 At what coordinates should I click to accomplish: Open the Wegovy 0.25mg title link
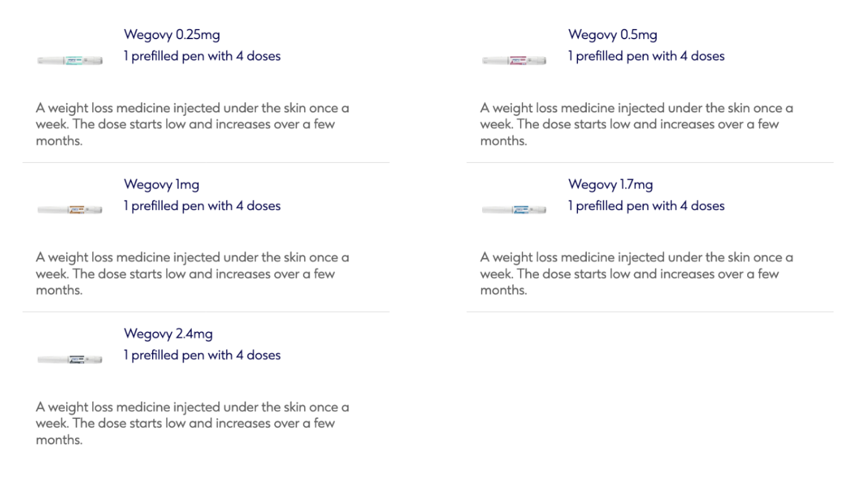click(x=172, y=35)
